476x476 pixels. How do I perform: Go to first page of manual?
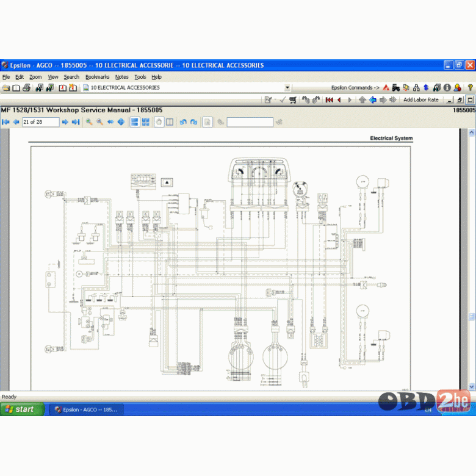5,122
